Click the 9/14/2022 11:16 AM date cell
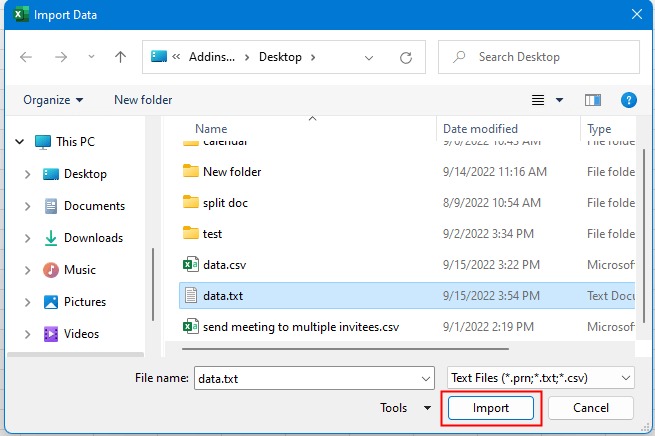The height and width of the screenshot is (436, 655). pos(495,172)
